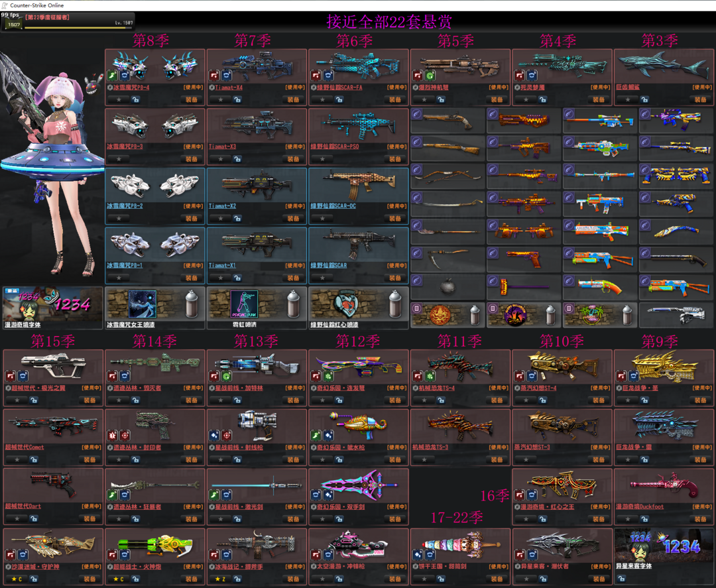Click 装备 button on Tiamat-X1
Image resolution: width=716 pixels, height=588 pixels.
[294, 278]
